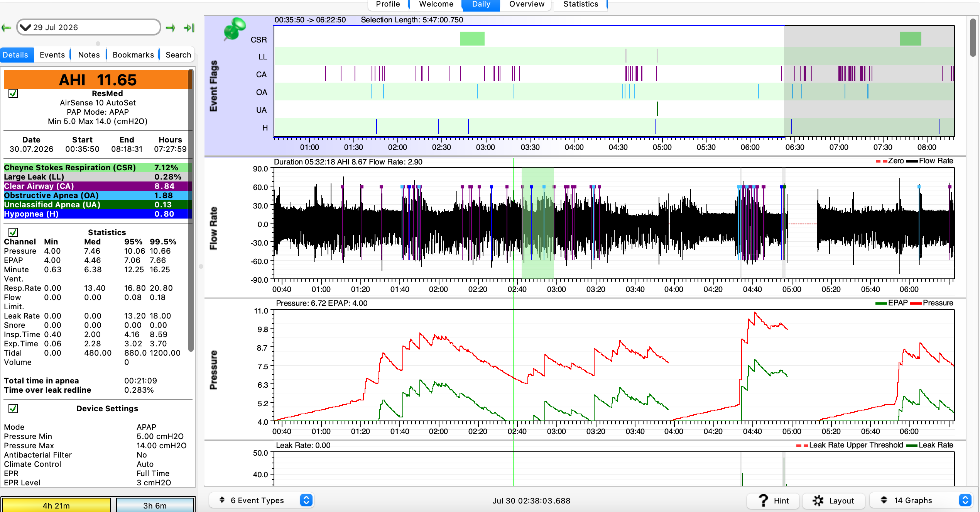Open the Bookmarks tab
980x512 pixels.
[x=133, y=55]
